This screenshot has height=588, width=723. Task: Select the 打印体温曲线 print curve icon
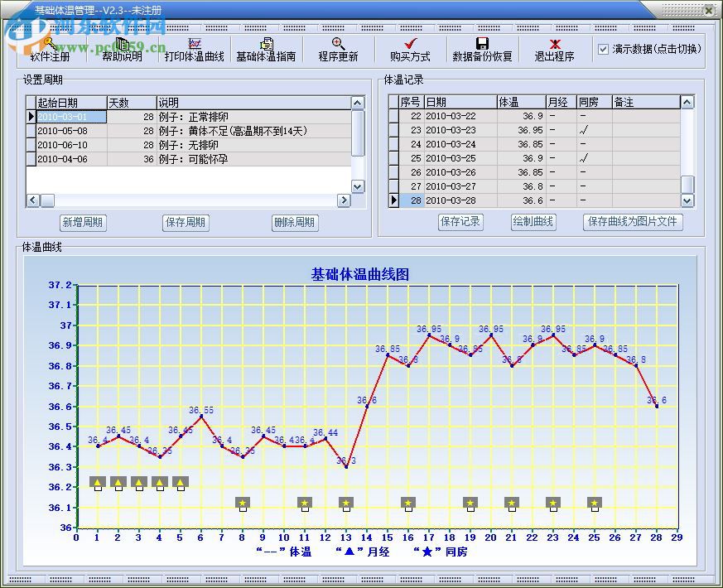194,50
